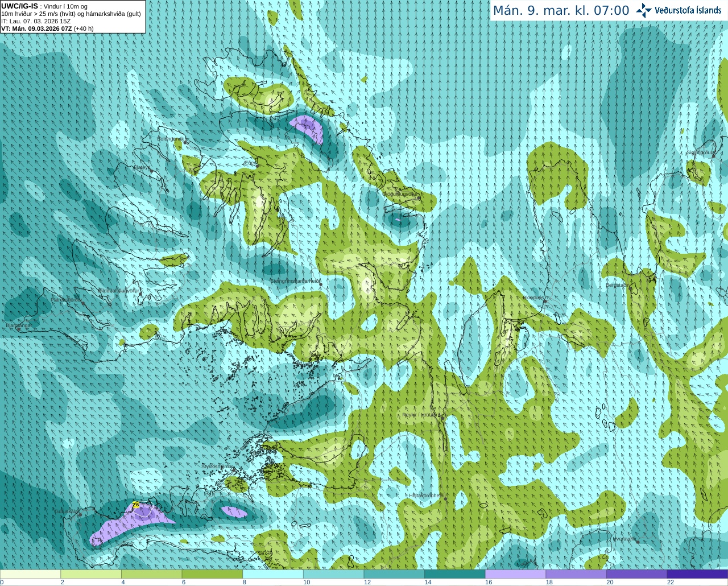Click the 'VT: Mán. 09.03.2026 07Z' valid time line
The height and width of the screenshot is (586, 728).
tap(36, 28)
